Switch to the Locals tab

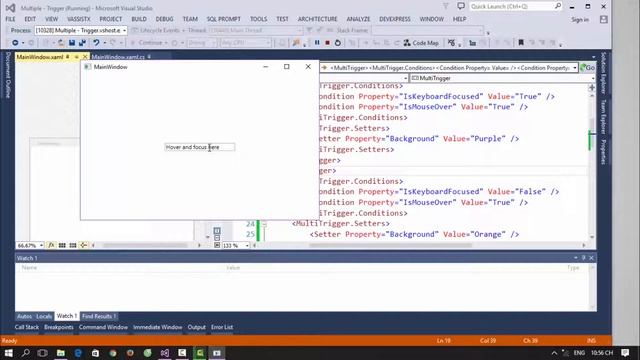click(x=44, y=316)
